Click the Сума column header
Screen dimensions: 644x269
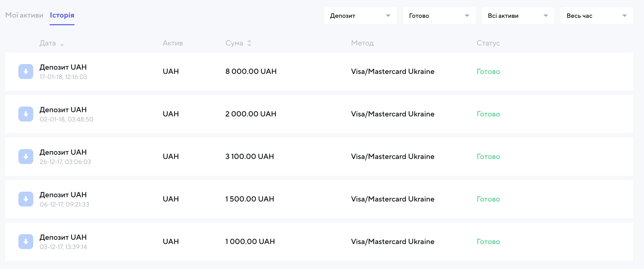pos(234,43)
